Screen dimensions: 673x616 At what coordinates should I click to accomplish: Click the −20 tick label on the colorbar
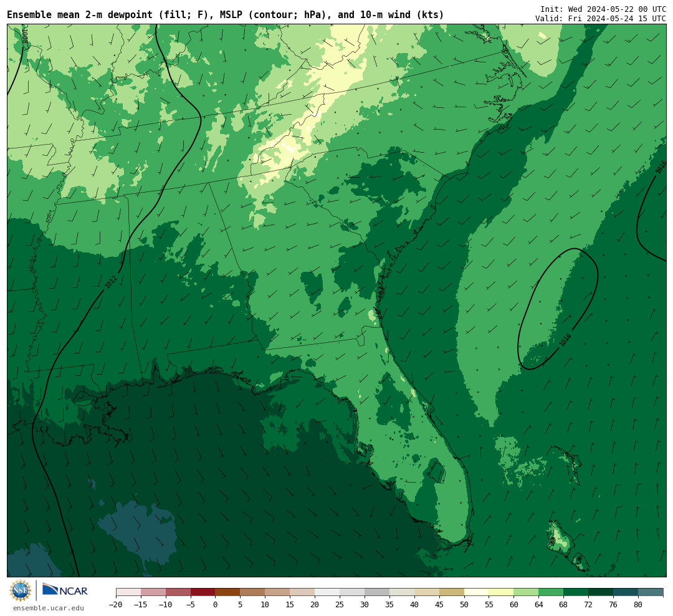click(116, 605)
